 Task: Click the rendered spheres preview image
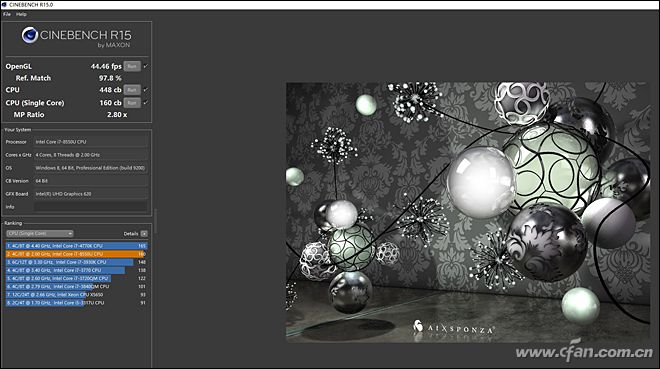click(x=467, y=212)
